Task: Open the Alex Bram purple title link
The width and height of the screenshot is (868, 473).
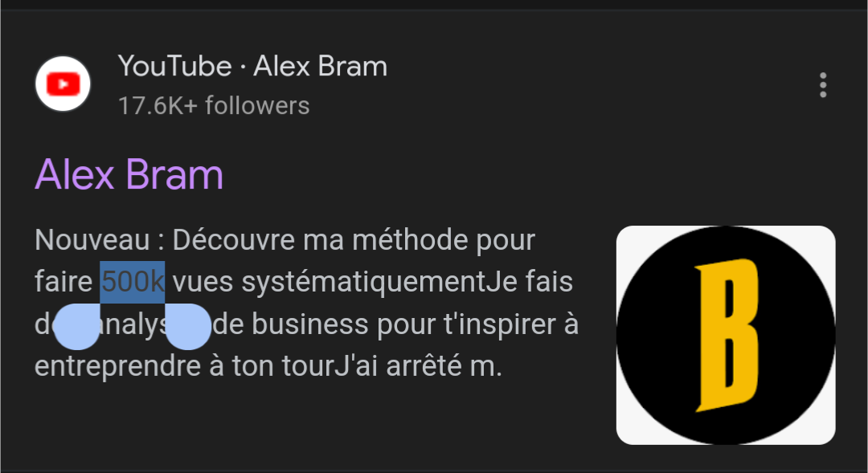Action: (x=129, y=175)
